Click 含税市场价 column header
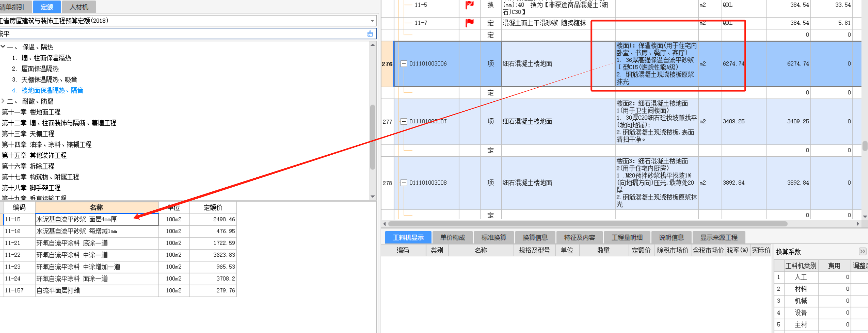 click(708, 251)
